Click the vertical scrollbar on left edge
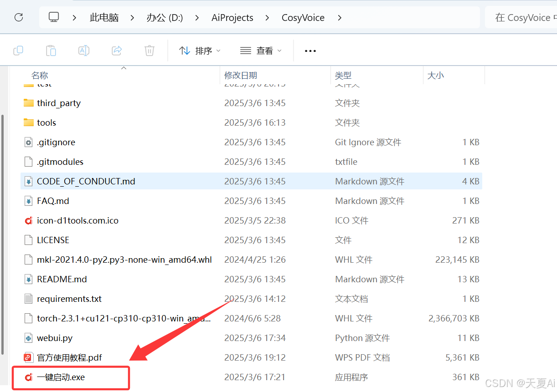557x392 pixels. click(3, 234)
